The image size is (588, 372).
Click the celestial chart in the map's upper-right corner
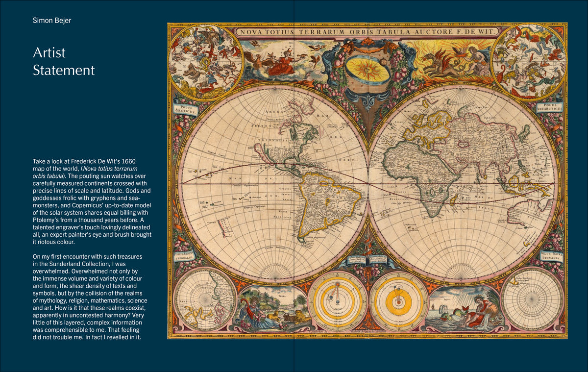[x=528, y=62]
